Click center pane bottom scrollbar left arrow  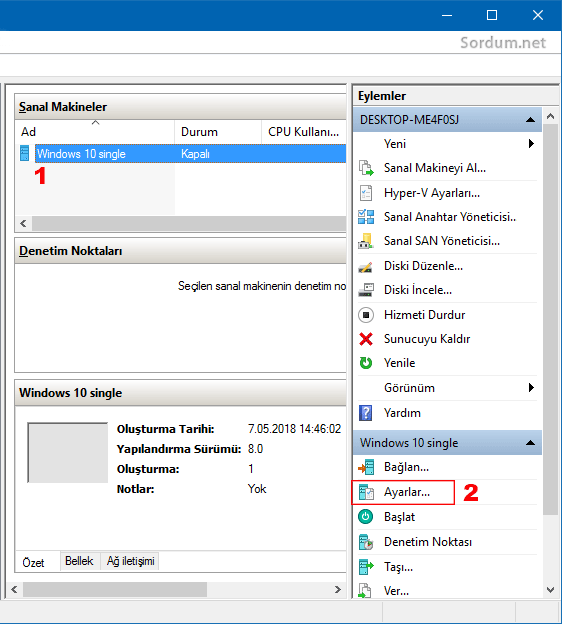click(14, 589)
